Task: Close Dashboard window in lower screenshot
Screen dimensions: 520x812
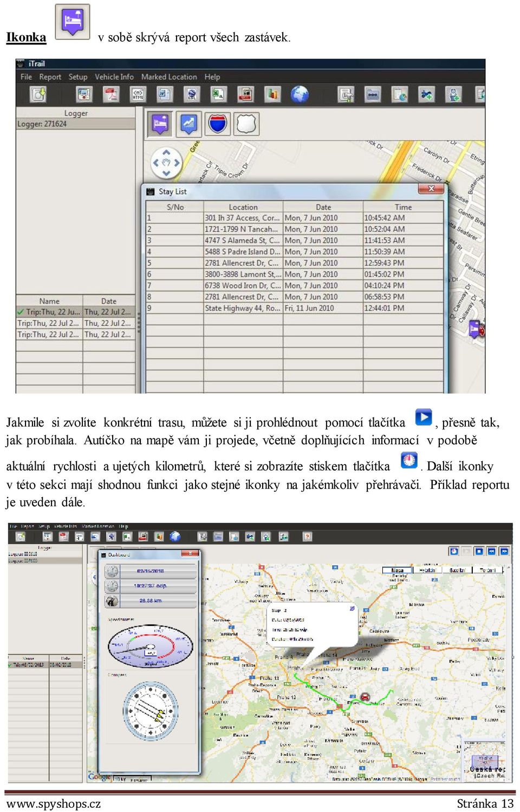Action: pyautogui.click(x=190, y=554)
